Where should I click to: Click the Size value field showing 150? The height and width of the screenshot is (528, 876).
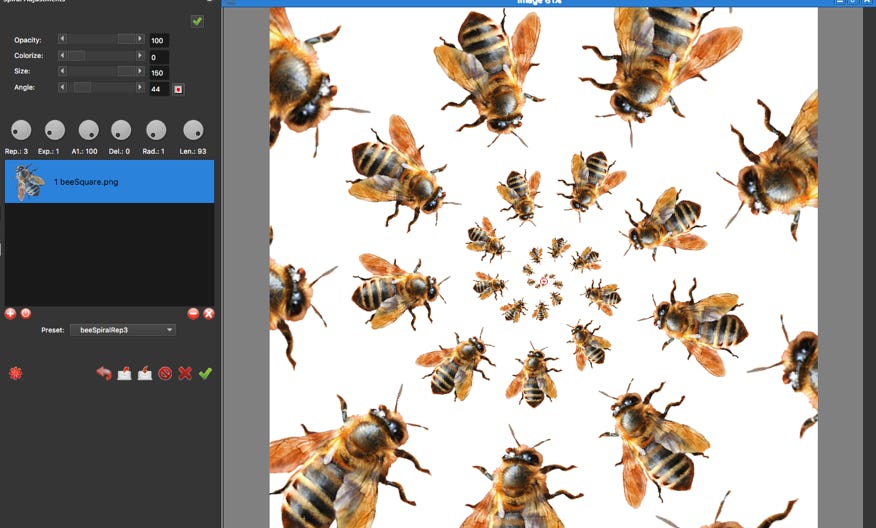click(159, 73)
